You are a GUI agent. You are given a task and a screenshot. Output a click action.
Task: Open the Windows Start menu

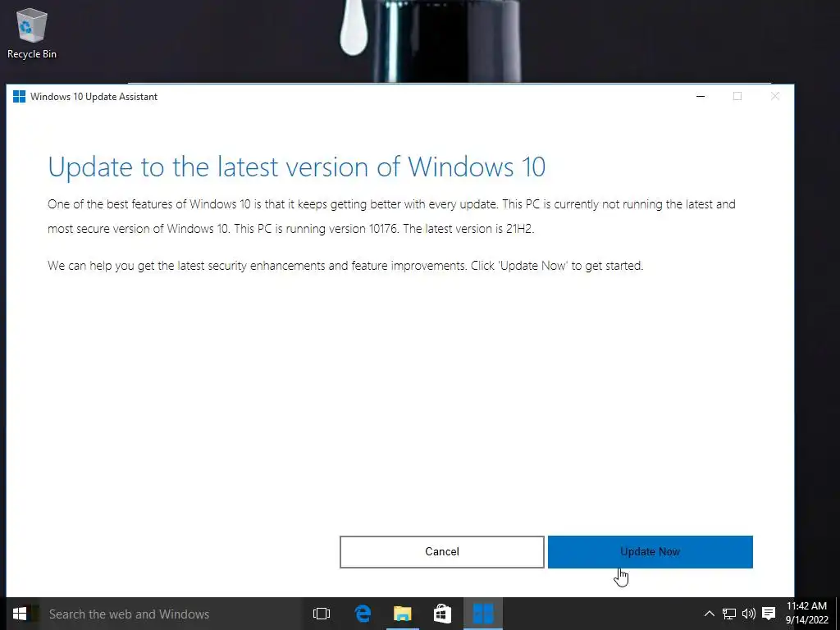20,614
